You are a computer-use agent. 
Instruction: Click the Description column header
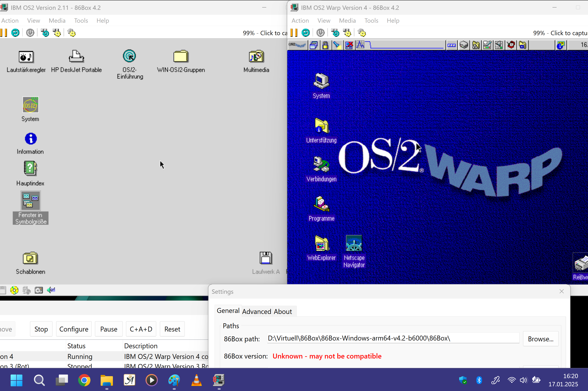[x=166, y=346]
